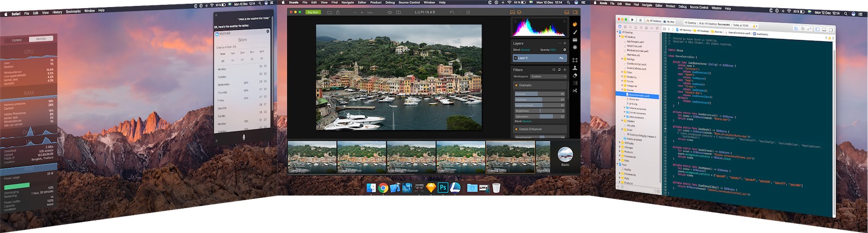Open the Layers Blend mode Normal dropdown
The image size is (868, 233).
pos(525,50)
